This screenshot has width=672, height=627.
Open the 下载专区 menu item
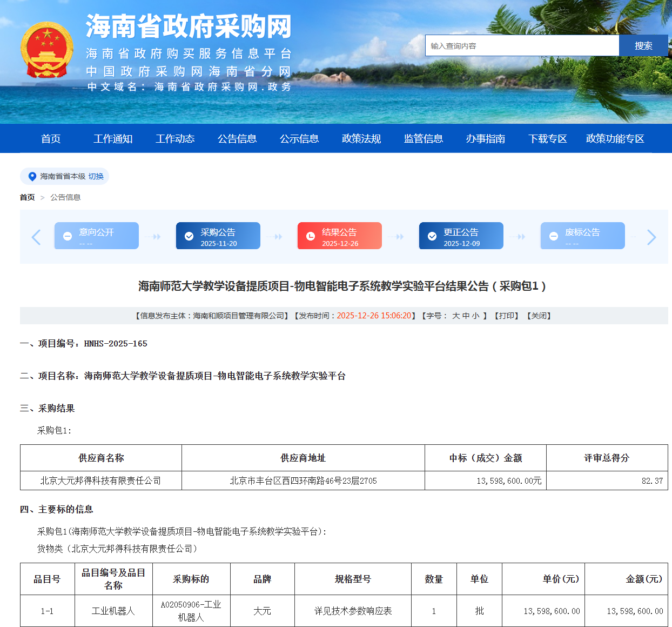[x=547, y=138]
